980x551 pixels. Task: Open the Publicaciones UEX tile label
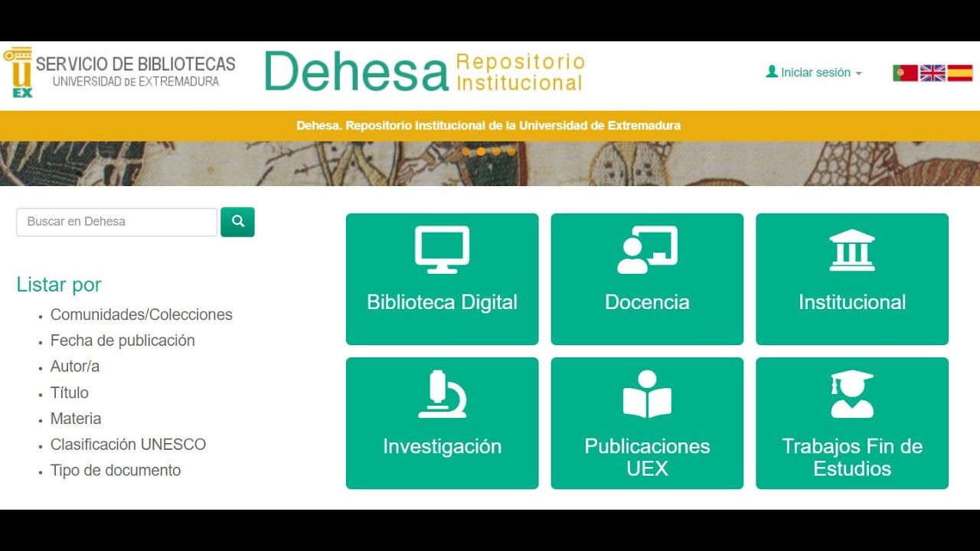click(x=647, y=457)
